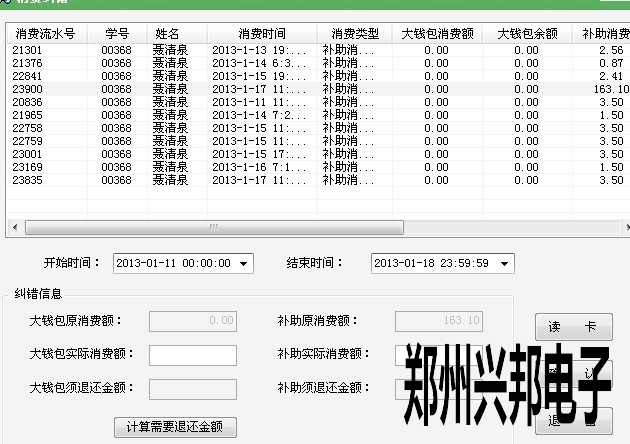
Task: Sort by the 学号 column header
Action: point(116,34)
